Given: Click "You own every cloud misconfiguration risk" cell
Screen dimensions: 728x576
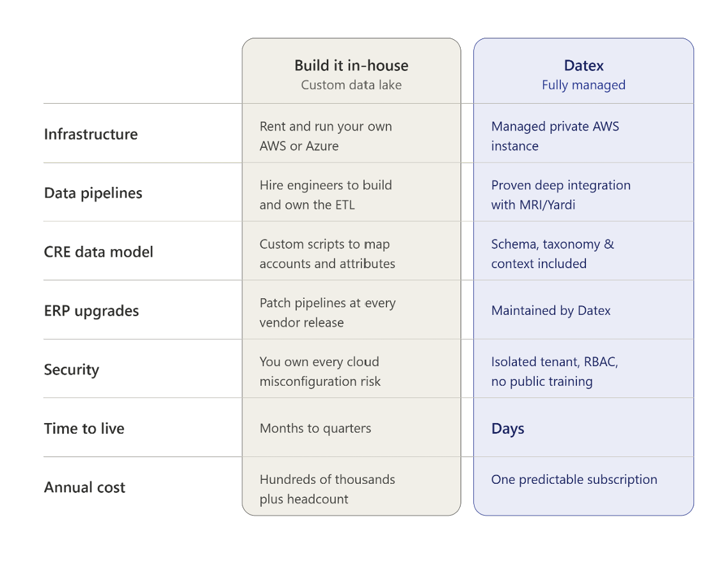Looking at the screenshot, I should (320, 372).
